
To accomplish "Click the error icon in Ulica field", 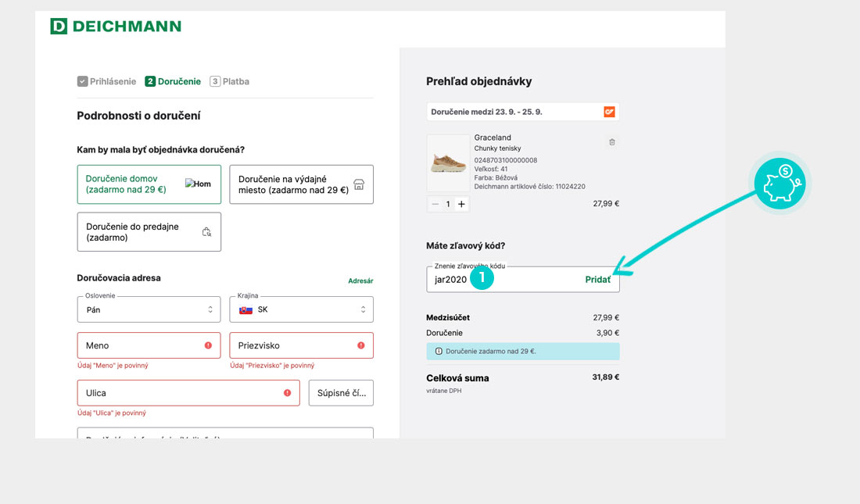I will 287,393.
